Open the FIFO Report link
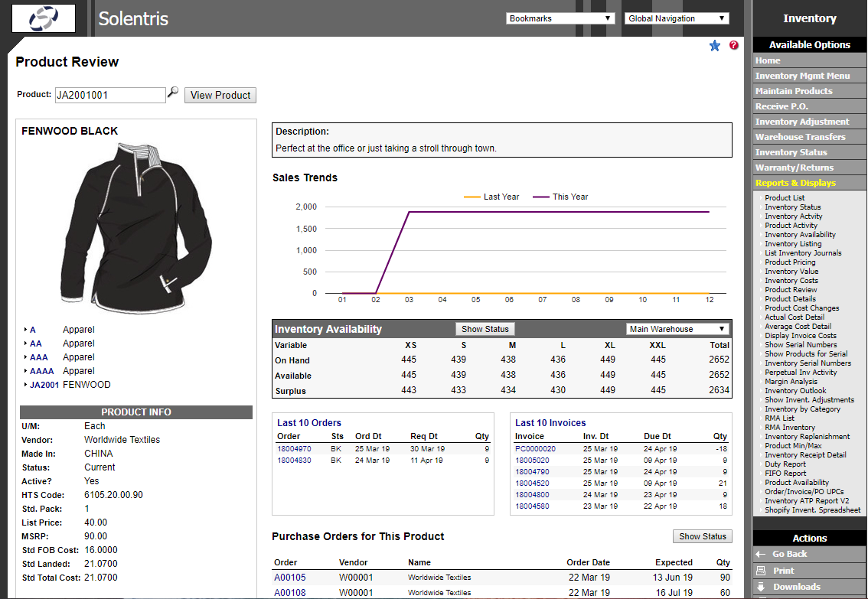This screenshot has height=599, width=868. click(x=785, y=474)
